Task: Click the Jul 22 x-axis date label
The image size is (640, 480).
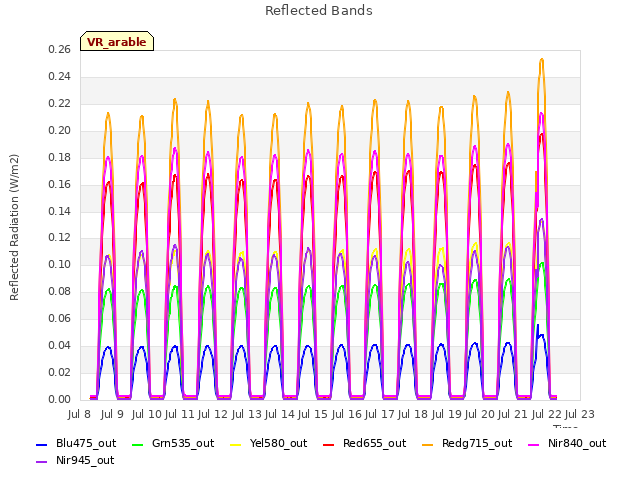Action: [546, 414]
